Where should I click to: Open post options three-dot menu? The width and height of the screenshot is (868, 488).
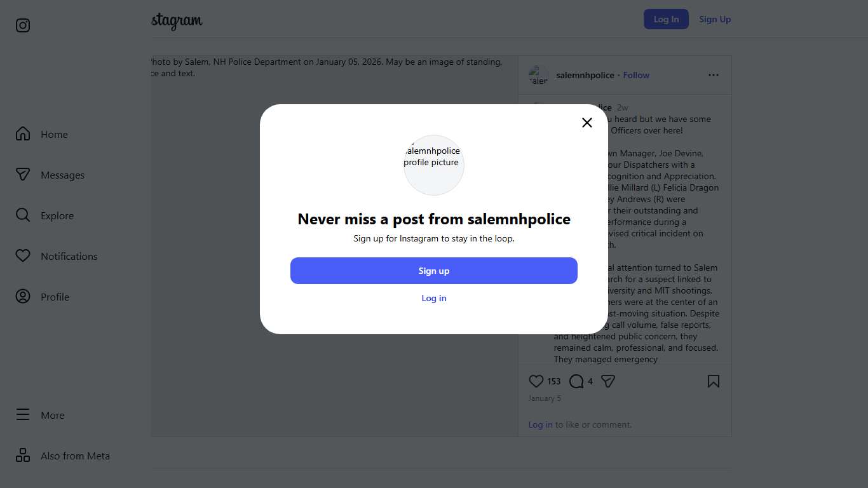click(714, 75)
